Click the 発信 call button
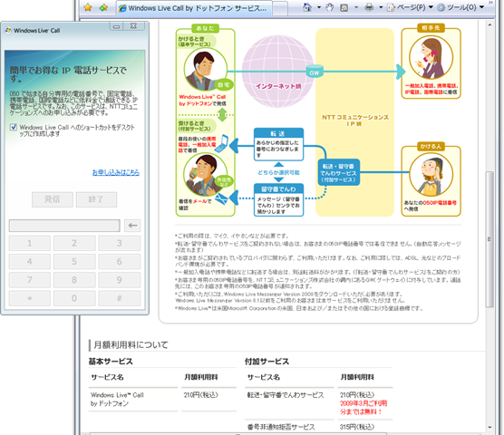 [x=52, y=199]
